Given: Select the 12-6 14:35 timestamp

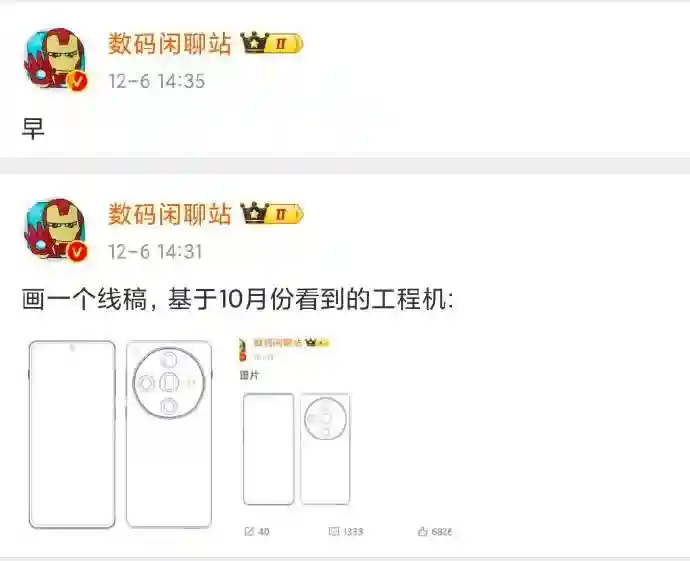Looking at the screenshot, I should [x=157, y=81].
